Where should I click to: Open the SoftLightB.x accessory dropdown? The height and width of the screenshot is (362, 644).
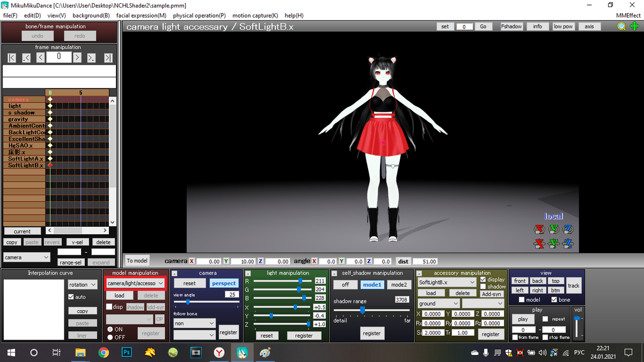[x=447, y=282]
